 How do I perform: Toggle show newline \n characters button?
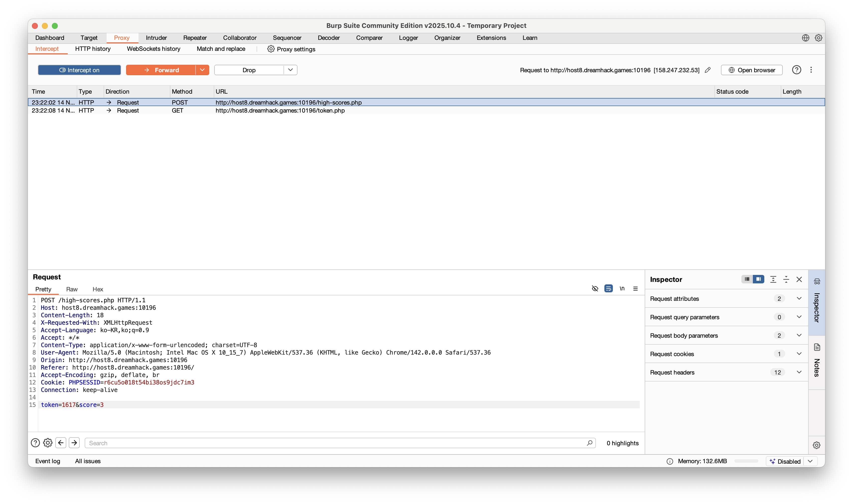click(622, 288)
